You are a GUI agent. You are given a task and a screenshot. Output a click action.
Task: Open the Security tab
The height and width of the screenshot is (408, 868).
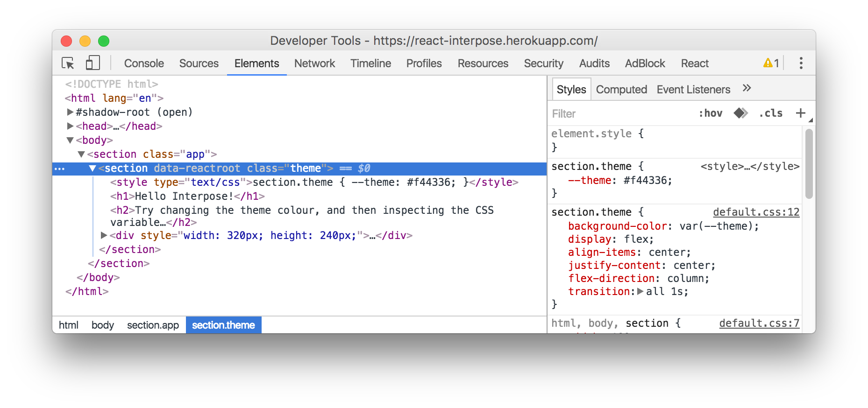point(544,63)
